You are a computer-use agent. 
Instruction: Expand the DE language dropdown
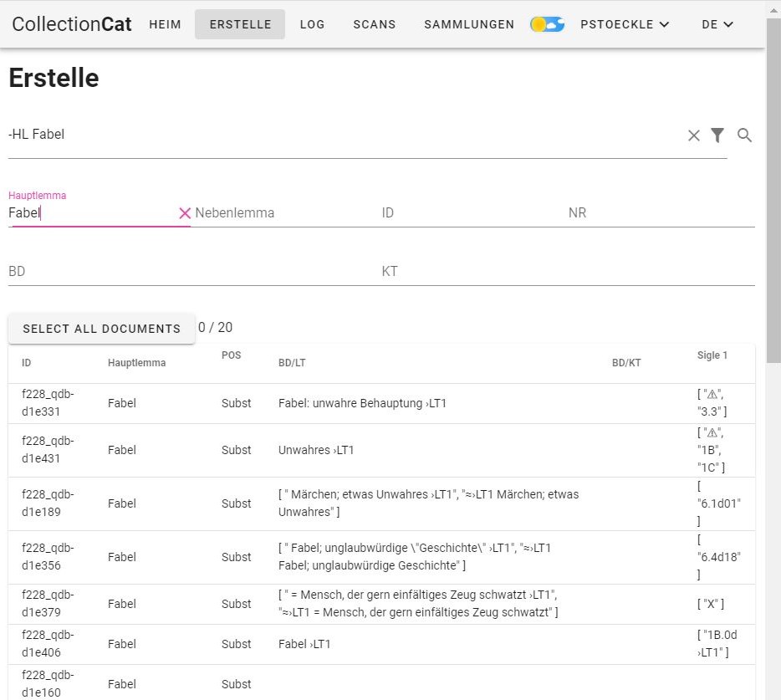(x=717, y=24)
